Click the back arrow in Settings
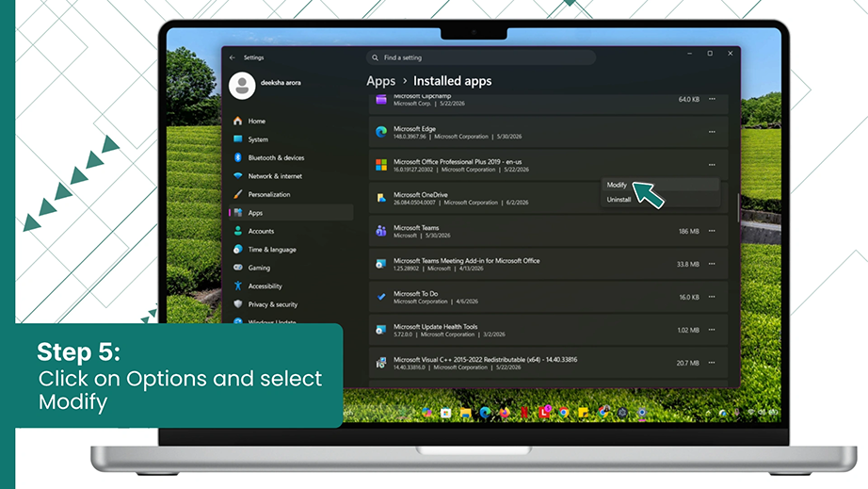Screen dimensions: 868x489 [233, 57]
